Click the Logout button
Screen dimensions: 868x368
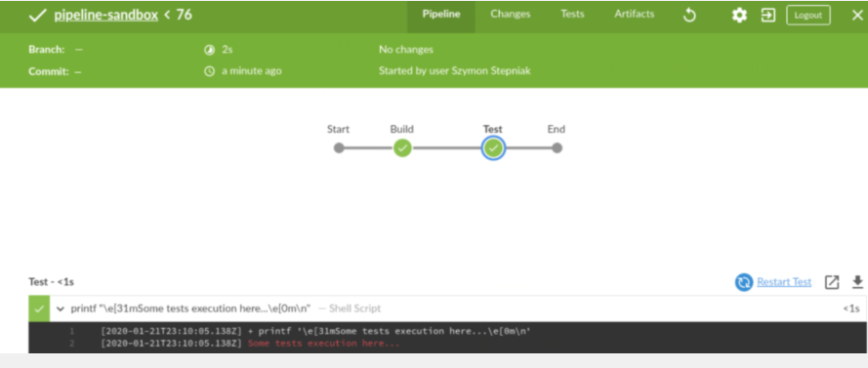coord(808,16)
